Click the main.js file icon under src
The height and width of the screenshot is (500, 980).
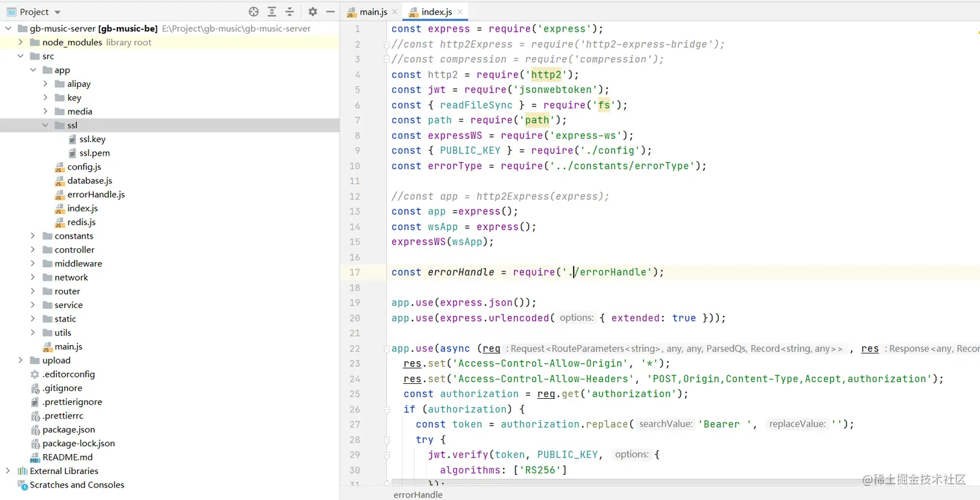[47, 347]
